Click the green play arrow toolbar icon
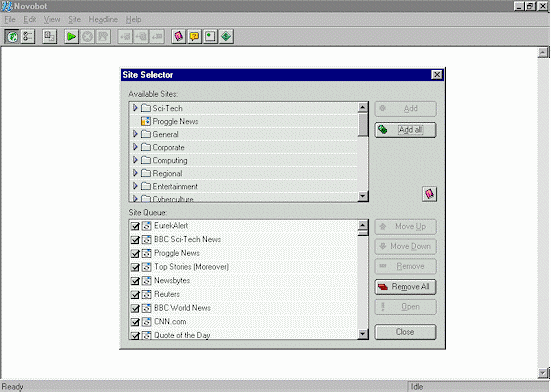Screen dimensions: 551x392 [71, 36]
